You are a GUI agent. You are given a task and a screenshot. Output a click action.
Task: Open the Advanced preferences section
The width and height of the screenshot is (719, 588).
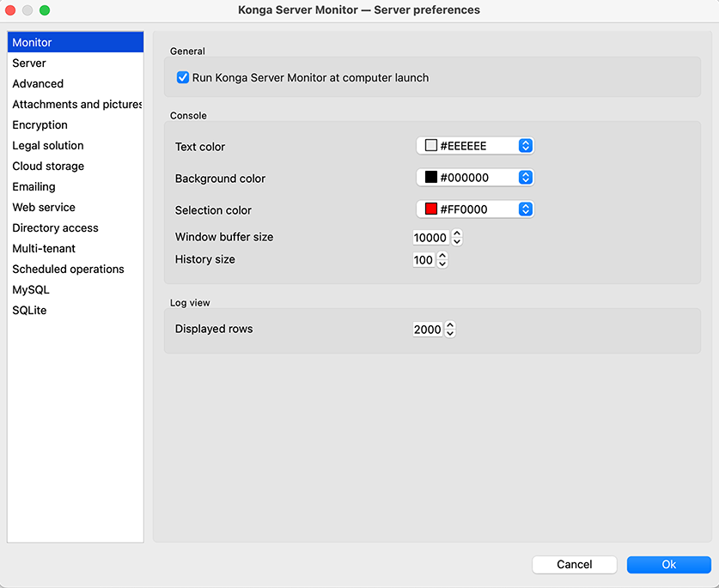(38, 84)
